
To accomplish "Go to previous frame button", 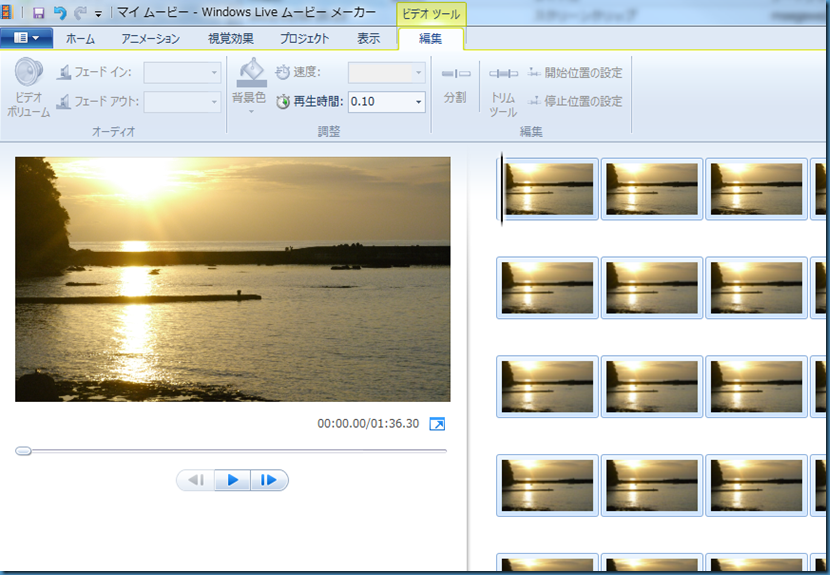I will pyautogui.click(x=196, y=480).
